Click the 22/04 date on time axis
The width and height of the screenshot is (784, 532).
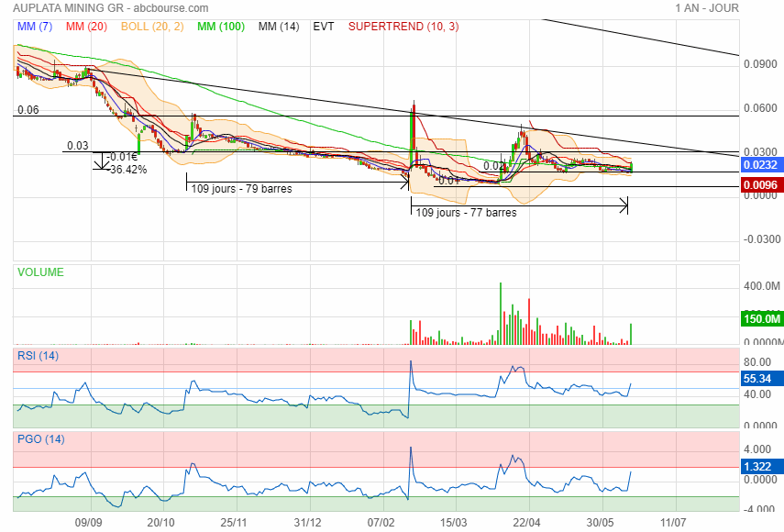pyautogui.click(x=526, y=522)
